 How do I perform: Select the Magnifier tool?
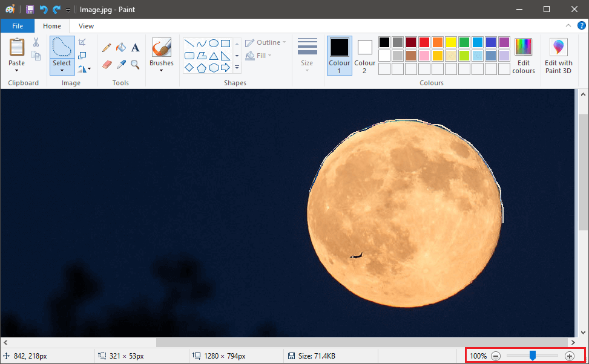tap(135, 64)
